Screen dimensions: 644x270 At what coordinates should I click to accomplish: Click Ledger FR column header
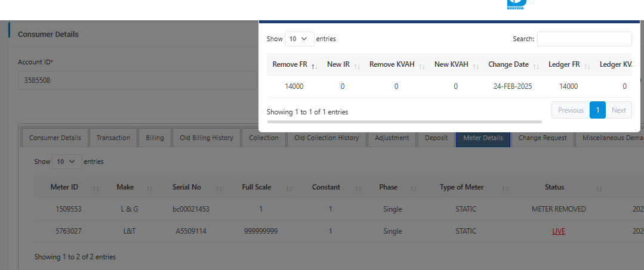pyautogui.click(x=564, y=64)
